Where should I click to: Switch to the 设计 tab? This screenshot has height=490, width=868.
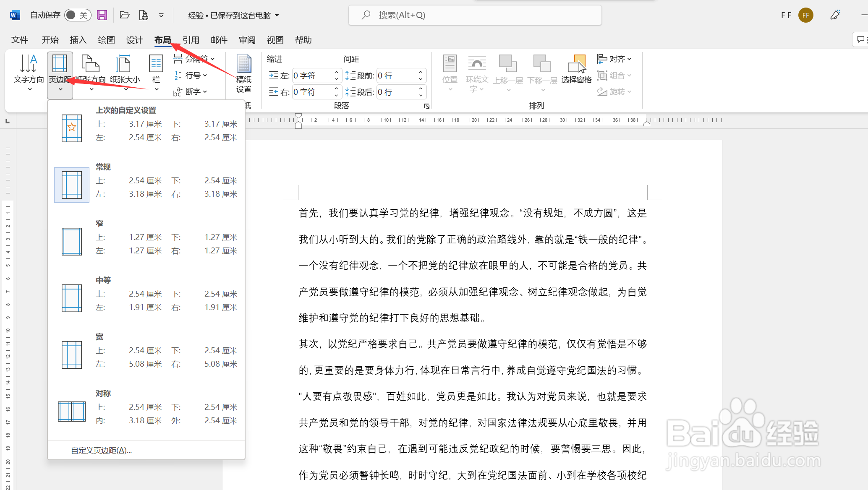134,40
